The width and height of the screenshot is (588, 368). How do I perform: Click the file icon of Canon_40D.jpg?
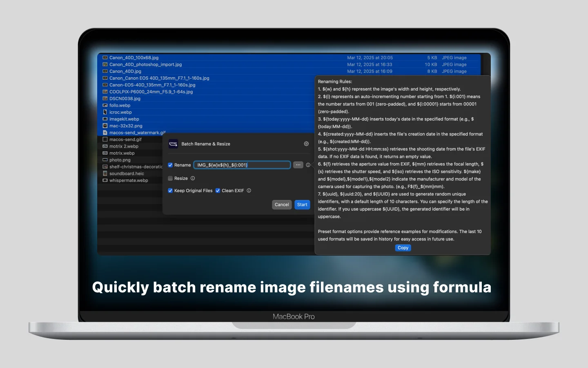tap(105, 71)
